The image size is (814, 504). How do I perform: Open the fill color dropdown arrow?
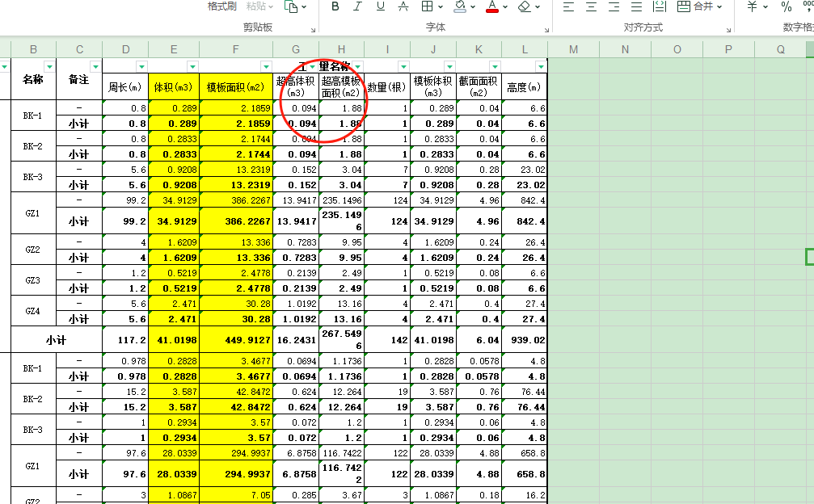tap(473, 6)
